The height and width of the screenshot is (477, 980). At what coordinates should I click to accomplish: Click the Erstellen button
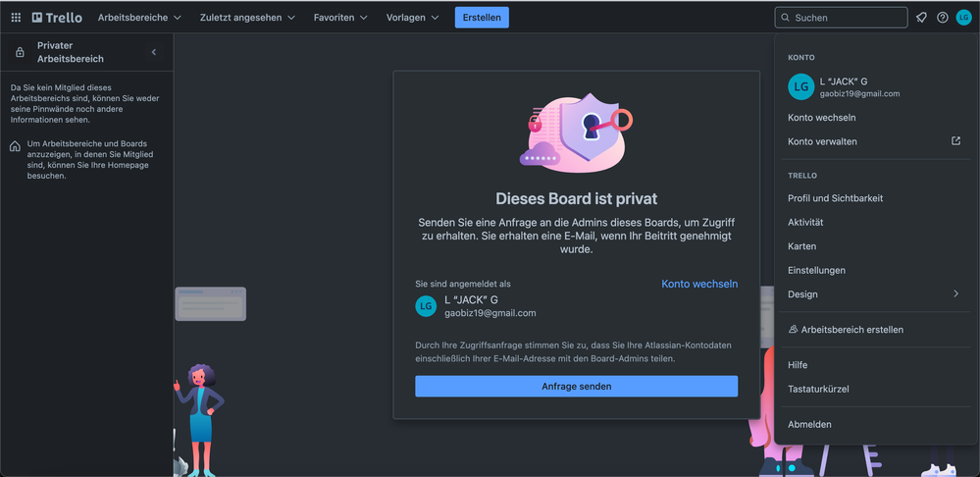[x=482, y=18]
